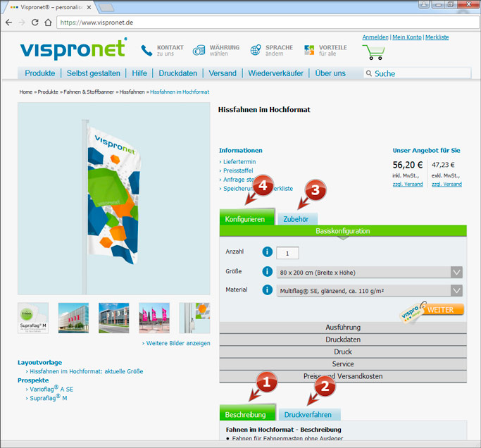Image resolution: width=481 pixels, height=448 pixels.
Task: Select the building with red flags thumbnail
Action: coord(73,318)
